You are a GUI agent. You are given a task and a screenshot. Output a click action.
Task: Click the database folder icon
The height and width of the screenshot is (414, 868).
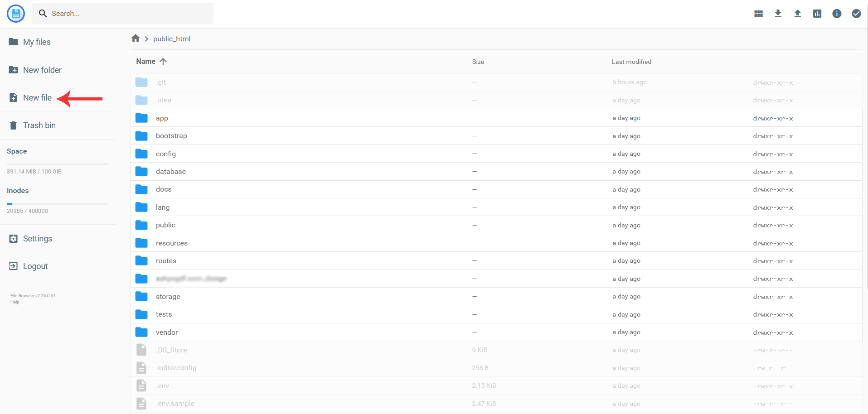pyautogui.click(x=141, y=172)
